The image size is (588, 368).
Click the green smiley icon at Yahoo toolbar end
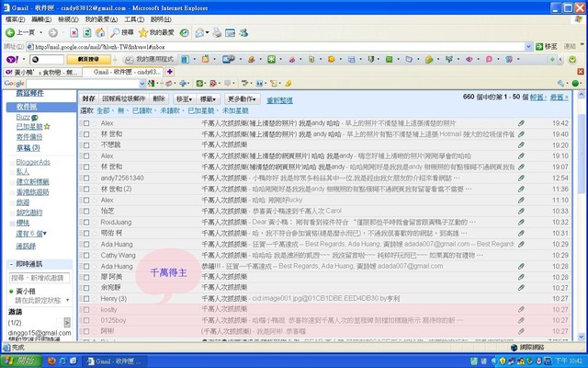point(572,59)
